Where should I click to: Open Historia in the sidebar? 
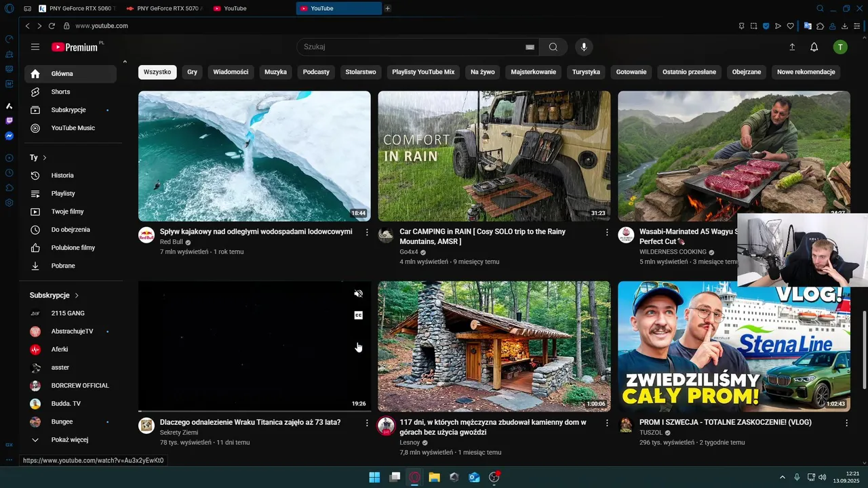point(71,176)
